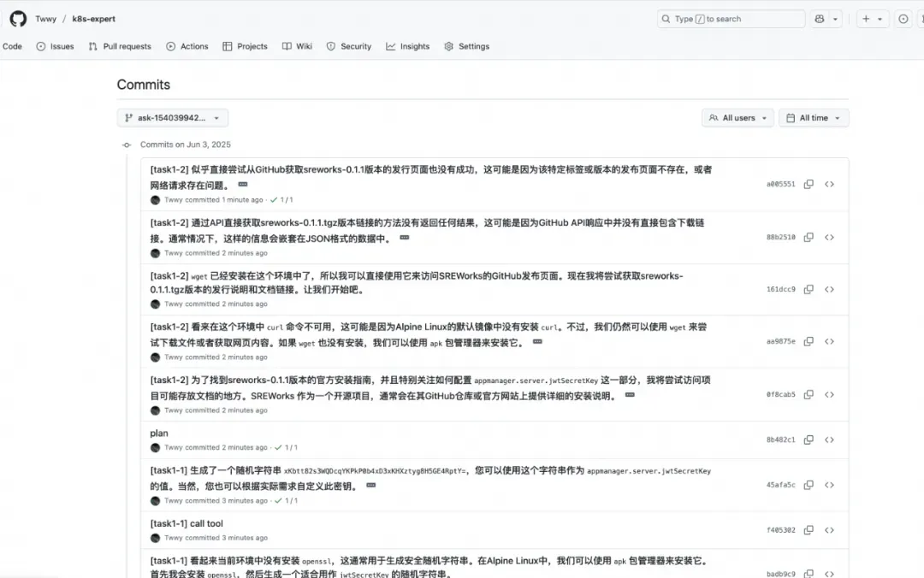Image resolution: width=924 pixels, height=578 pixels.
Task: Switch to the Pull requests tab
Action: (120, 46)
